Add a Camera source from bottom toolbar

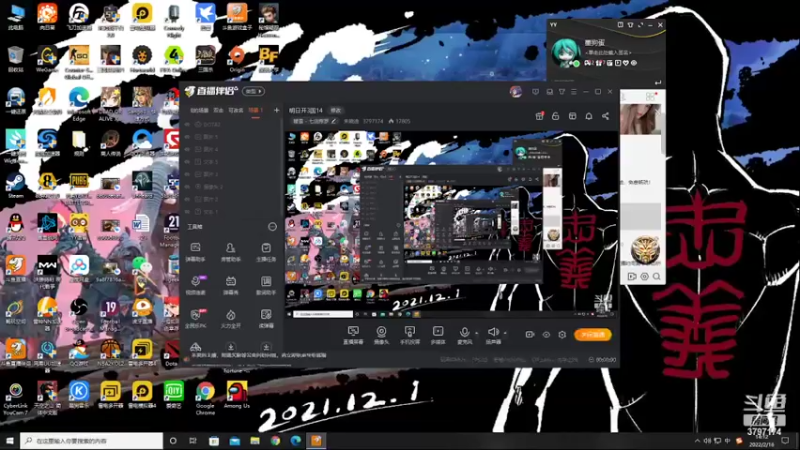tap(381, 335)
